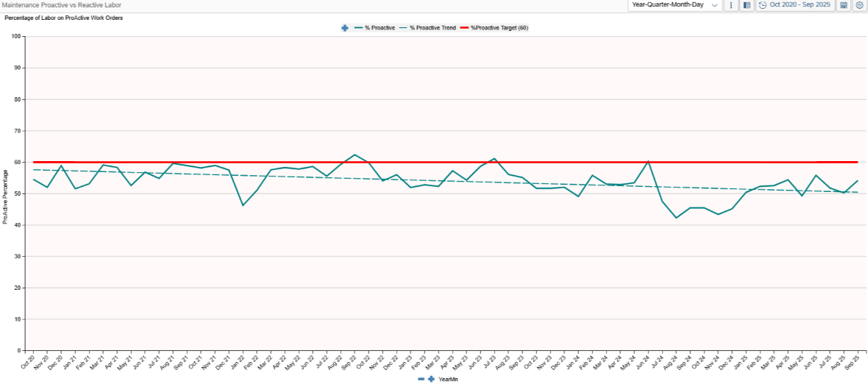Open the settings gear icon
Image resolution: width=868 pixels, height=384 pixels.
[859, 5]
